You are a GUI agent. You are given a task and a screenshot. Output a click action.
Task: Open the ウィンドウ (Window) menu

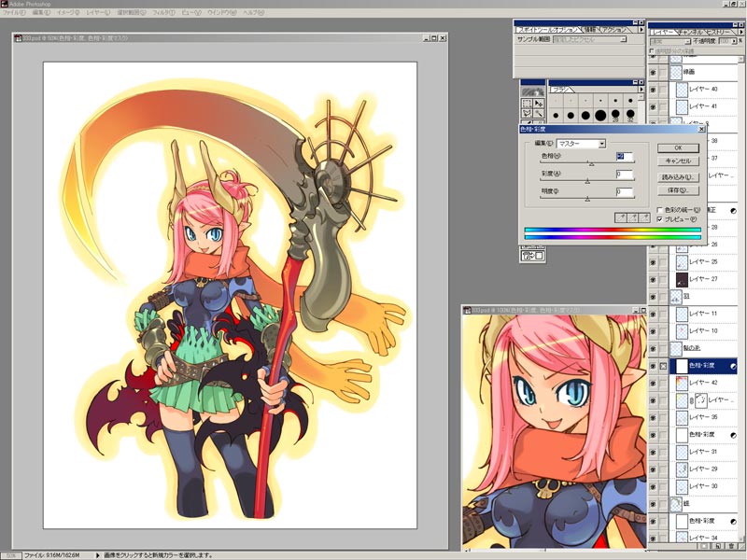tap(221, 13)
